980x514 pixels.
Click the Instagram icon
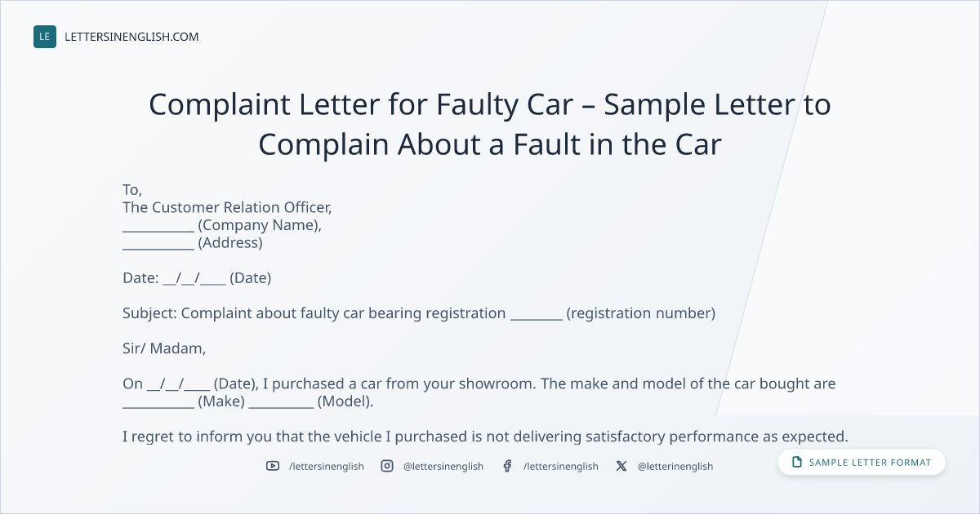tap(387, 466)
